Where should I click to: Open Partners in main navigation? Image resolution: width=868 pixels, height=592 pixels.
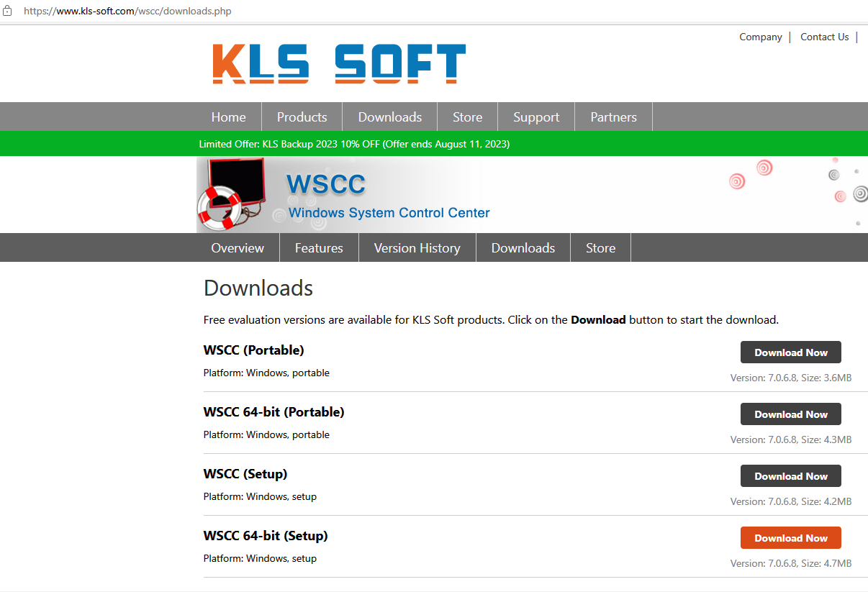tap(613, 117)
